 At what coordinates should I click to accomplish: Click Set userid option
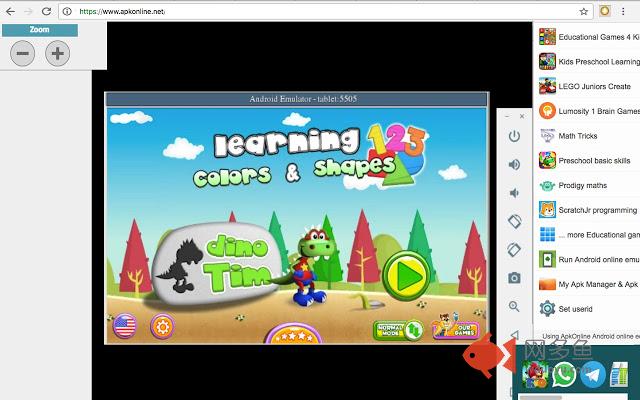[576, 309]
